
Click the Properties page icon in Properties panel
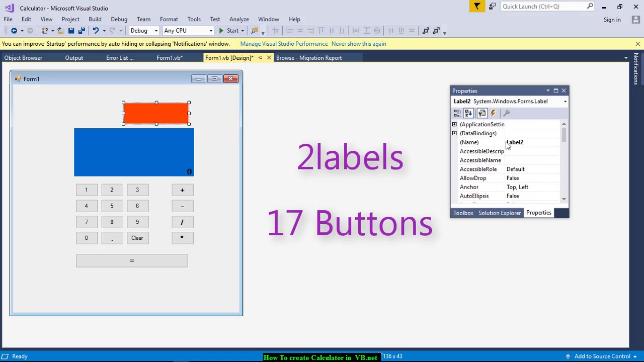point(482,113)
